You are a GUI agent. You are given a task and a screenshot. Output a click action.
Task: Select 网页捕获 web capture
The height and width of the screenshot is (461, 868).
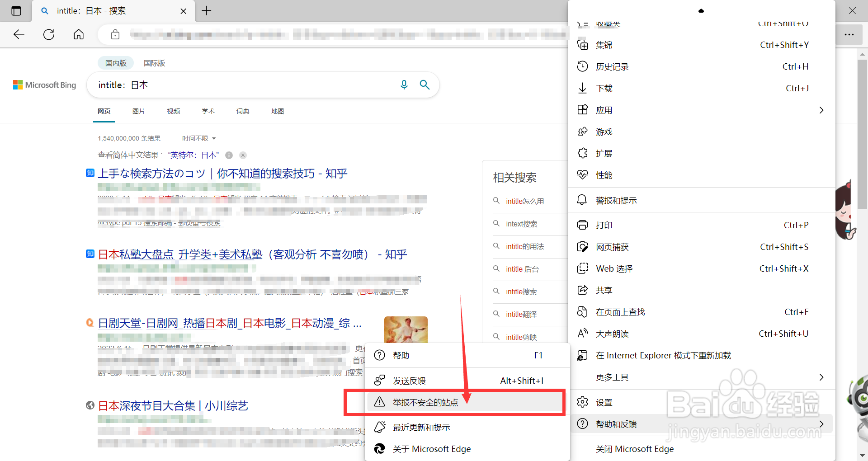pyautogui.click(x=701, y=247)
